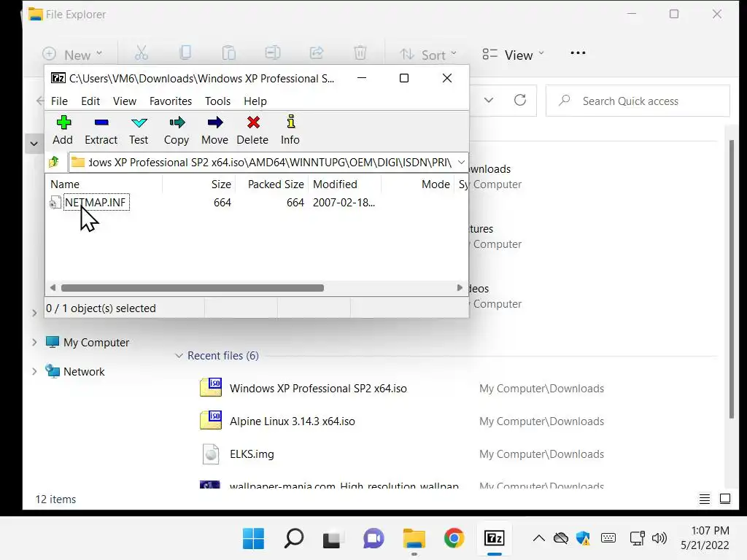The width and height of the screenshot is (747, 560).
Task: Click the Search Quick access field
Action: coord(638,101)
